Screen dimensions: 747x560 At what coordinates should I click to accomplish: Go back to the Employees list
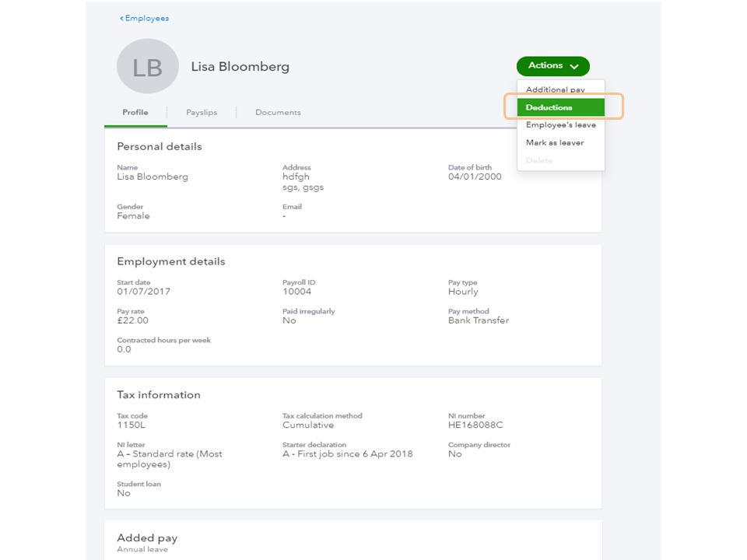pos(145,18)
